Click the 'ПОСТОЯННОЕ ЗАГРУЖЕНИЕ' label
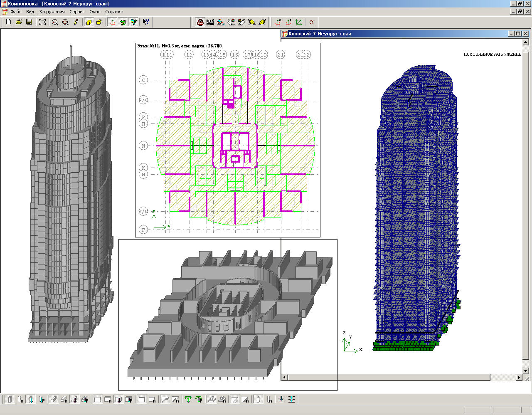This screenshot has width=532, height=415. (493, 54)
